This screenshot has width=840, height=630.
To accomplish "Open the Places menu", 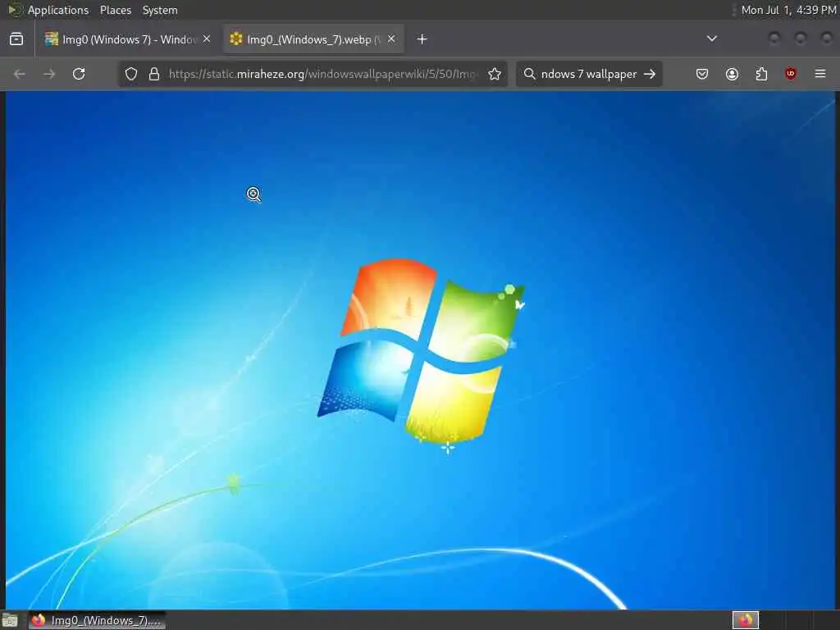I will point(116,10).
